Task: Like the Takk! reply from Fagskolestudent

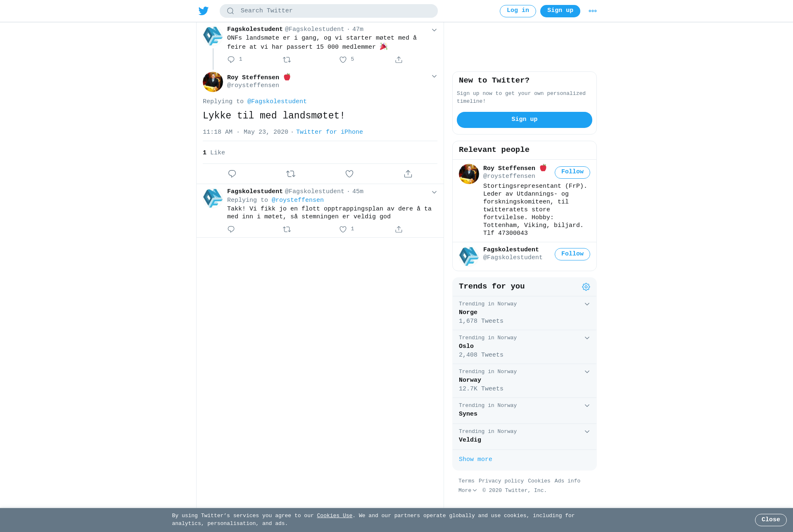Action: (343, 229)
